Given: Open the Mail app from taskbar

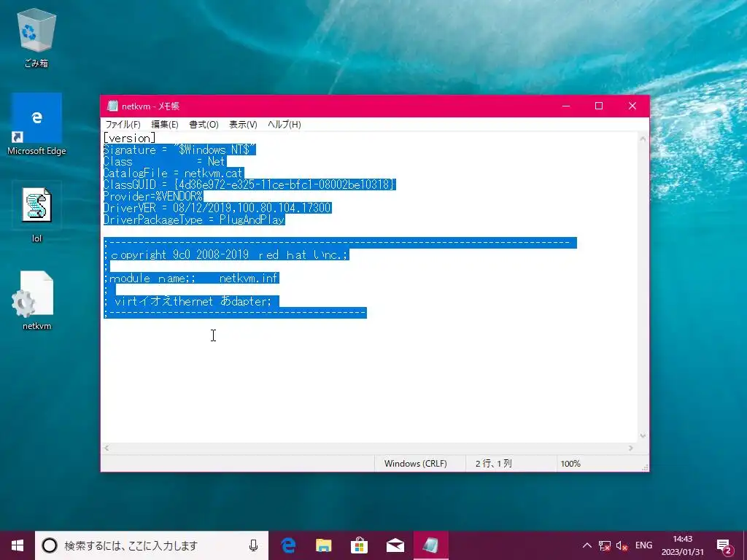Looking at the screenshot, I should tap(395, 545).
